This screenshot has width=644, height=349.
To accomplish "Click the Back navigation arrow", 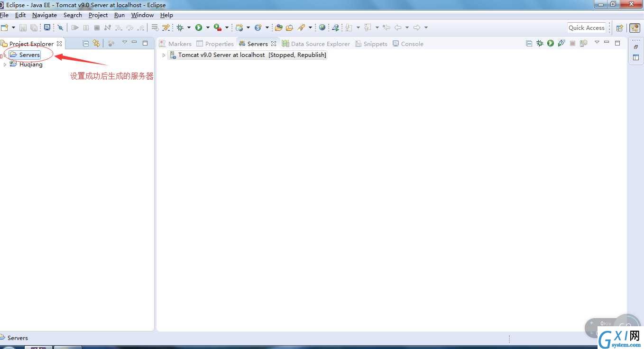I will click(x=398, y=28).
